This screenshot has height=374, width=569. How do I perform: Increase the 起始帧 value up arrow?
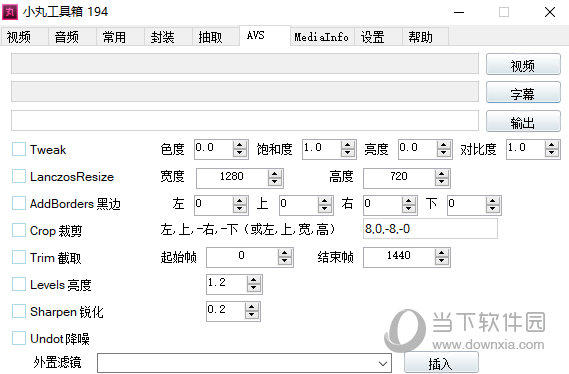pos(284,253)
